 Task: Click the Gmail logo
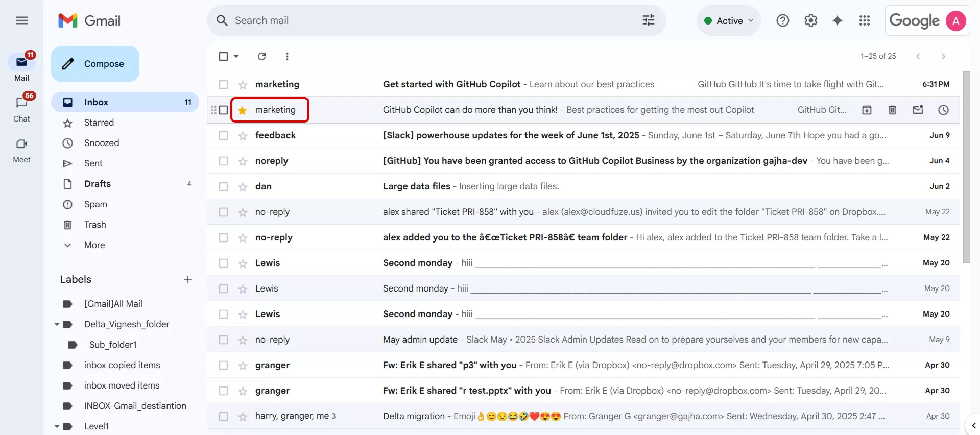pos(90,20)
